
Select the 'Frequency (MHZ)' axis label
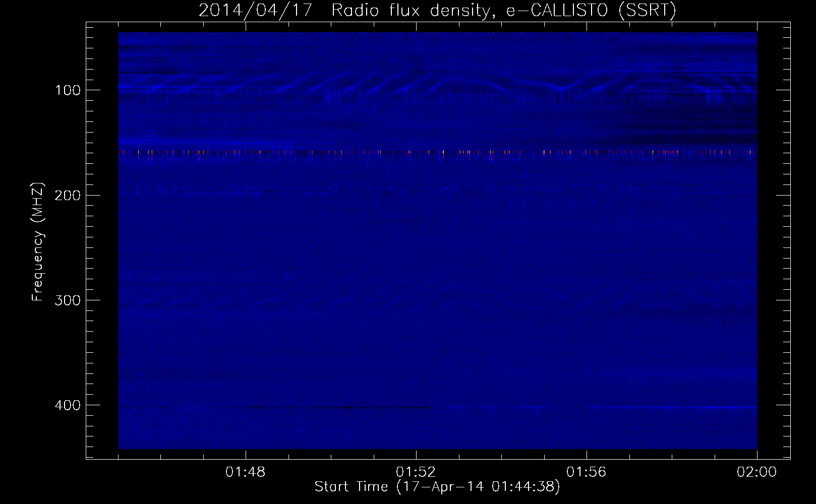tap(38, 242)
